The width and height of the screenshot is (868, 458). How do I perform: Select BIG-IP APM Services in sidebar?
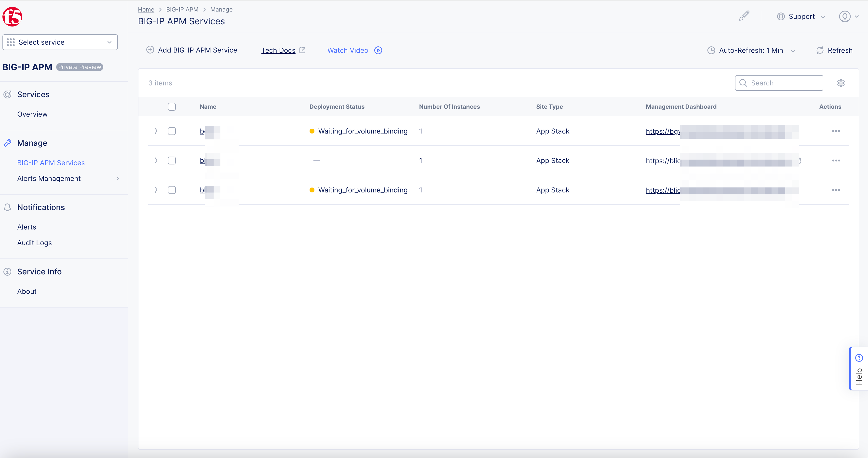51,163
